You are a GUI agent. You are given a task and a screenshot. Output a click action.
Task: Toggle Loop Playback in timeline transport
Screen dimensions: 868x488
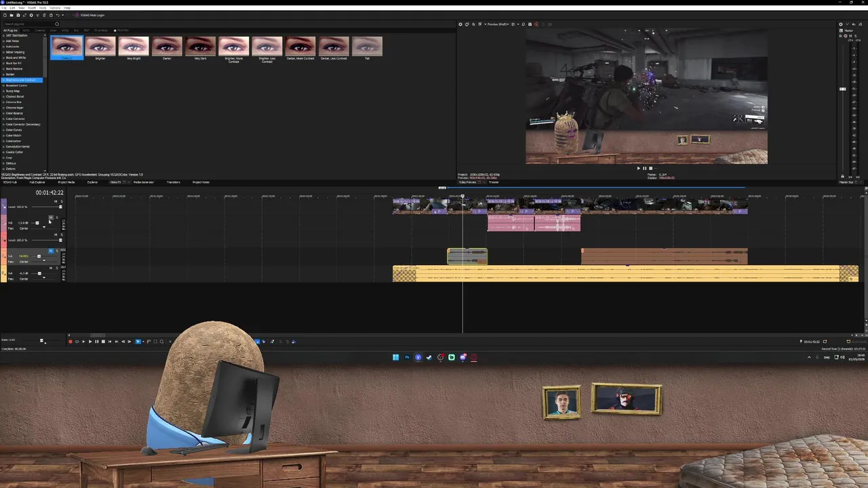[77, 342]
